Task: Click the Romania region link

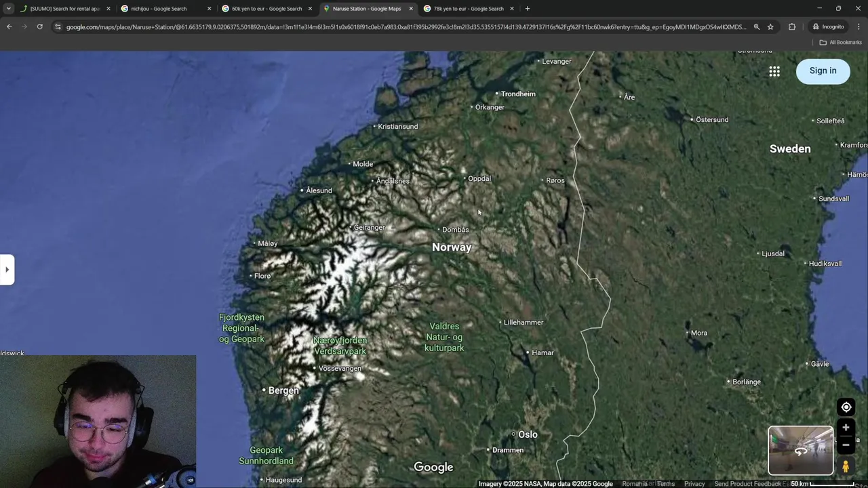Action: 635,484
